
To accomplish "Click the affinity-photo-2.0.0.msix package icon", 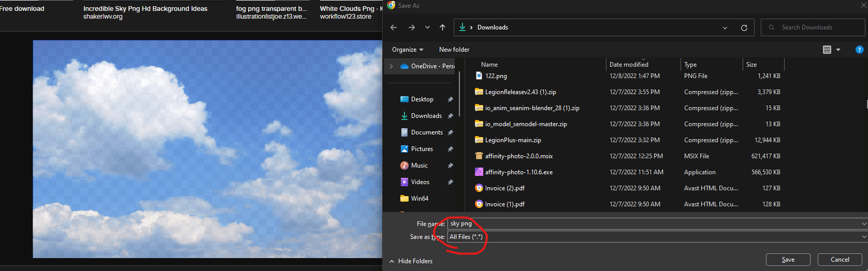I will click(479, 156).
